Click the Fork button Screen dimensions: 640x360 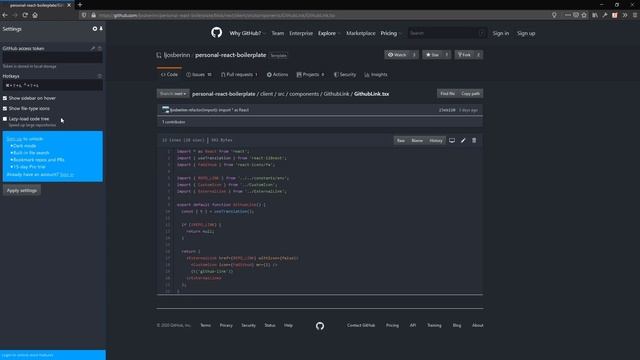[x=464, y=55]
